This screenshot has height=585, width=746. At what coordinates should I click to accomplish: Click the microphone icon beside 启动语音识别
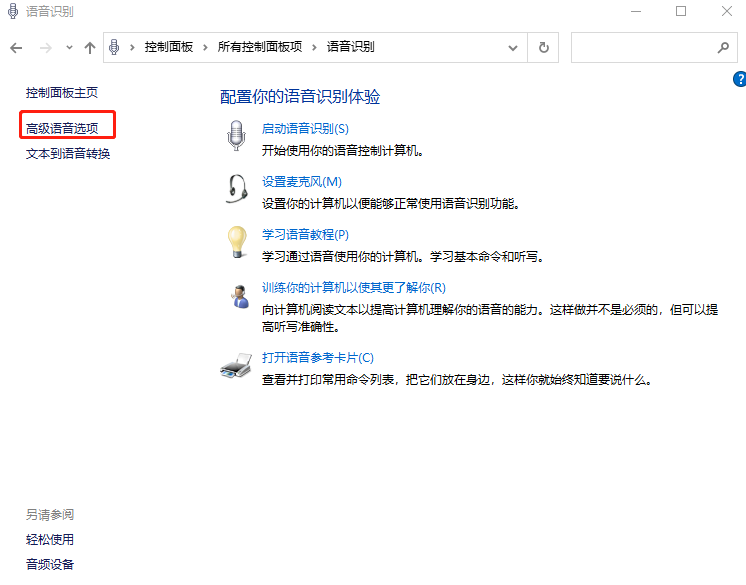click(236, 137)
